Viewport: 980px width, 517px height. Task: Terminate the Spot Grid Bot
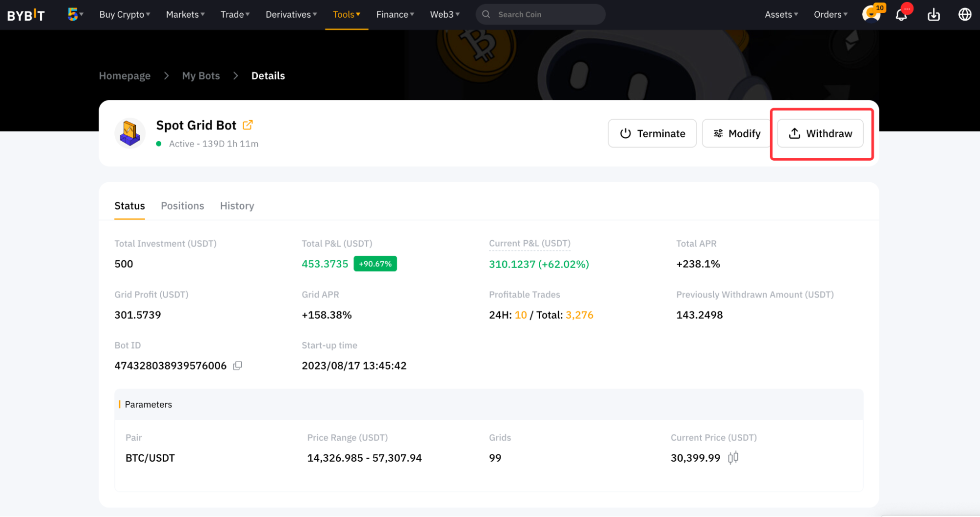[652, 133]
